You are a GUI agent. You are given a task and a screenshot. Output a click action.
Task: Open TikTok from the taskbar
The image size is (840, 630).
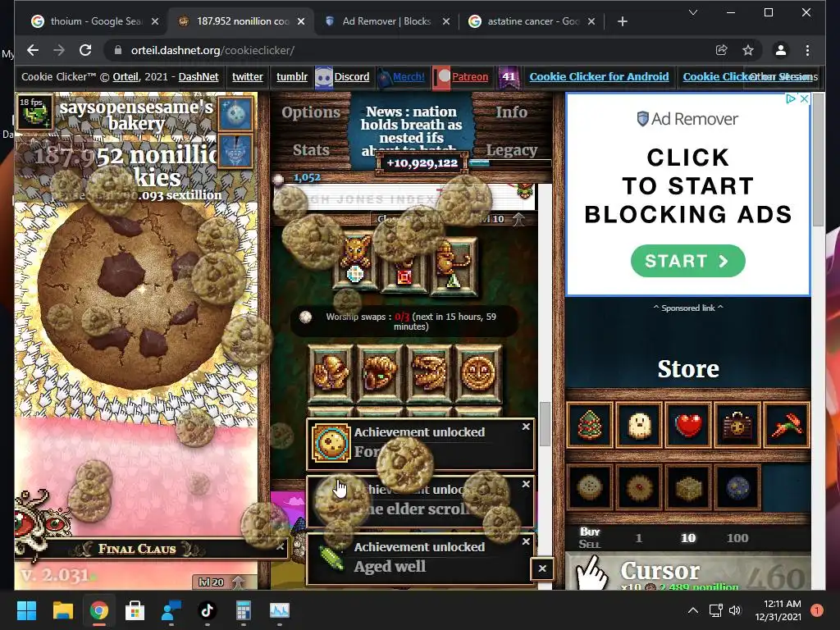[207, 610]
